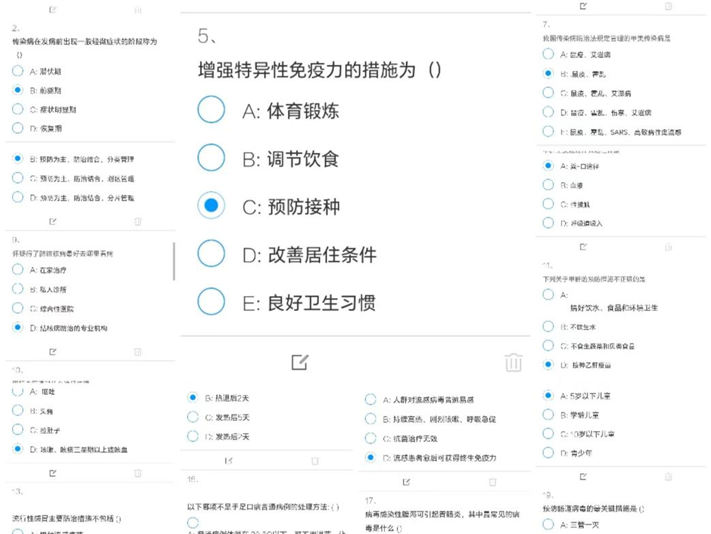711x534 pixels.
Task: Choose option E: 良好卫生习惯
Action: click(211, 301)
